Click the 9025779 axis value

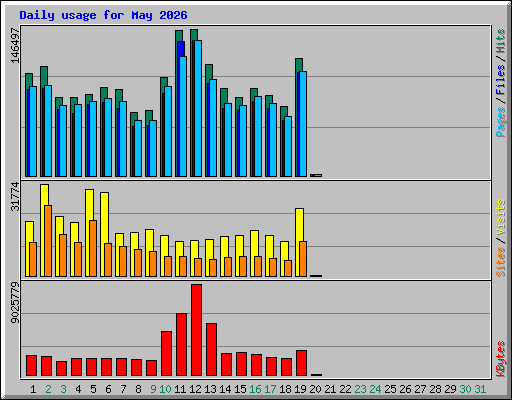pyautogui.click(x=15, y=303)
